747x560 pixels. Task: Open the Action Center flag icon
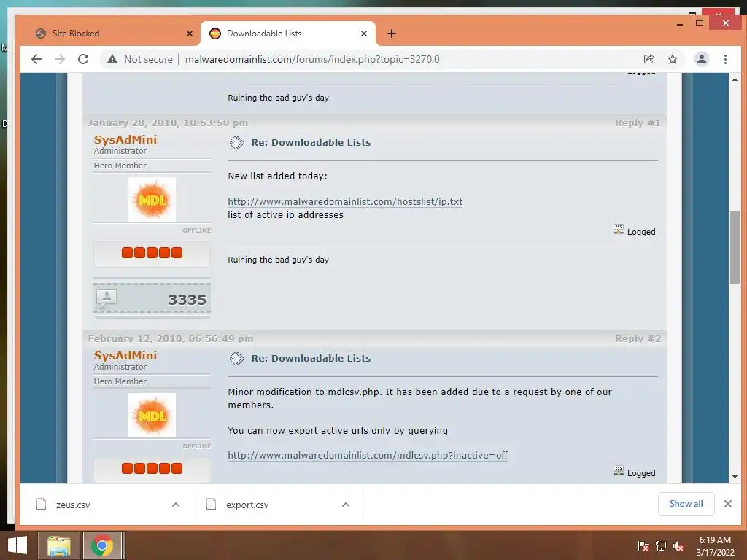coord(643,546)
